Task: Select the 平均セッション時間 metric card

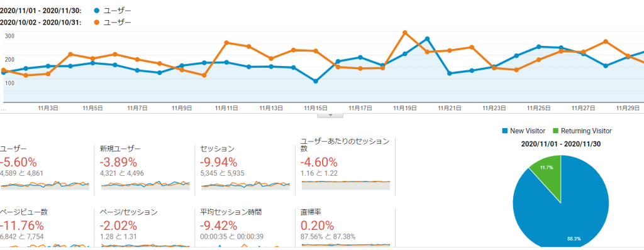Action: click(x=246, y=228)
